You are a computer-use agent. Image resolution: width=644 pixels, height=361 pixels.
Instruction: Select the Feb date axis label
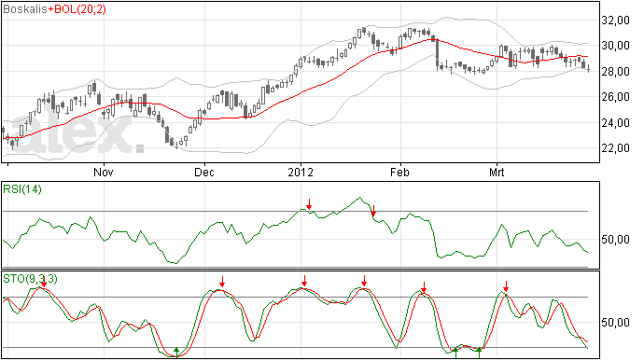click(x=399, y=172)
